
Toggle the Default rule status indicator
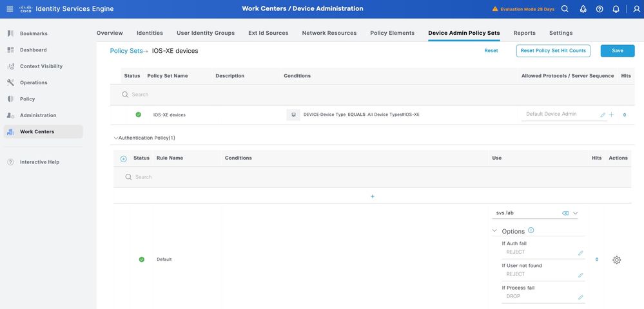click(142, 259)
